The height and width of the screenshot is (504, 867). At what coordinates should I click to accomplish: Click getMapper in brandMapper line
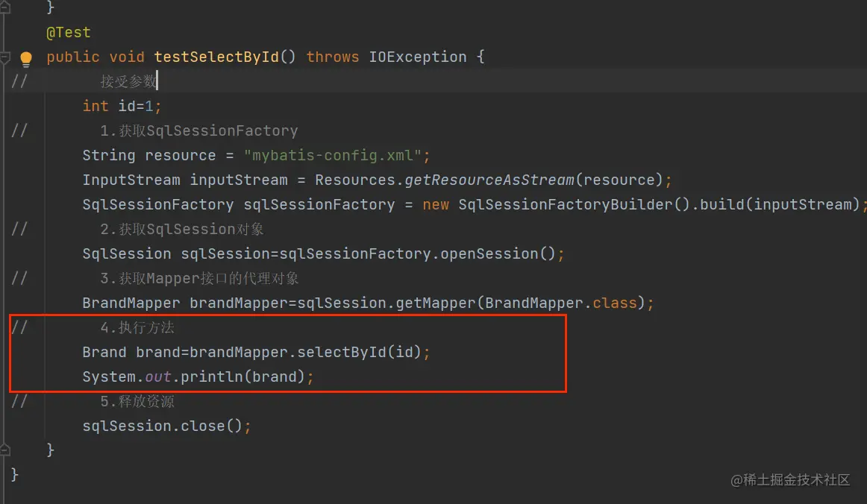point(436,303)
